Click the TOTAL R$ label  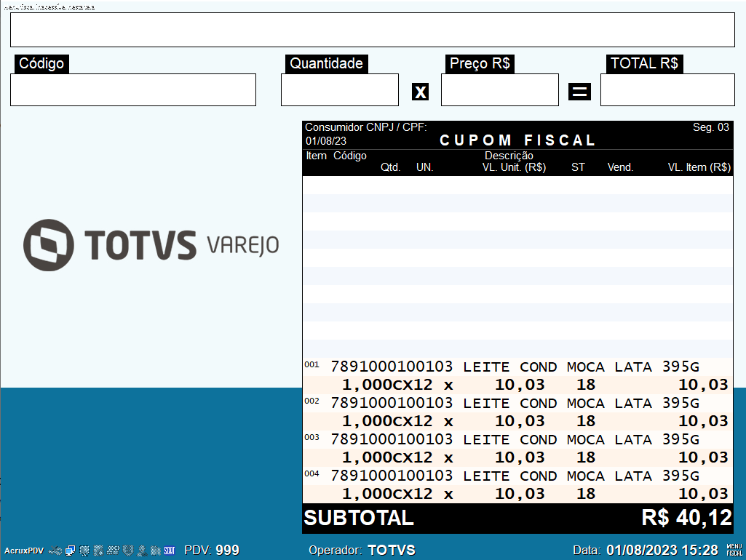point(644,63)
